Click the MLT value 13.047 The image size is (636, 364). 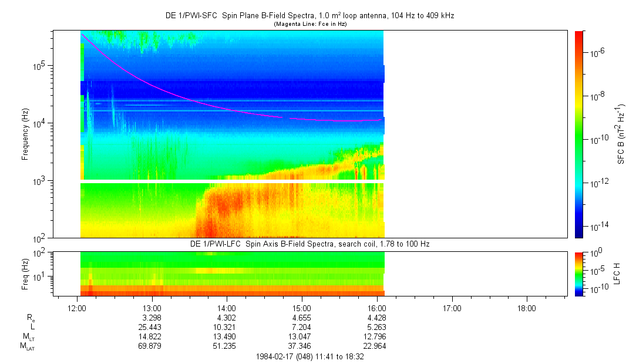coord(300,336)
